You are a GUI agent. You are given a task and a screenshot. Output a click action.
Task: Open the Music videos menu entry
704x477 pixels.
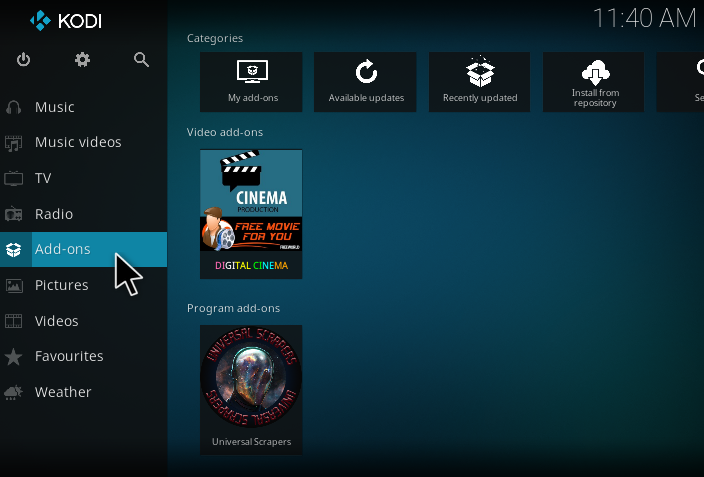pos(84,143)
